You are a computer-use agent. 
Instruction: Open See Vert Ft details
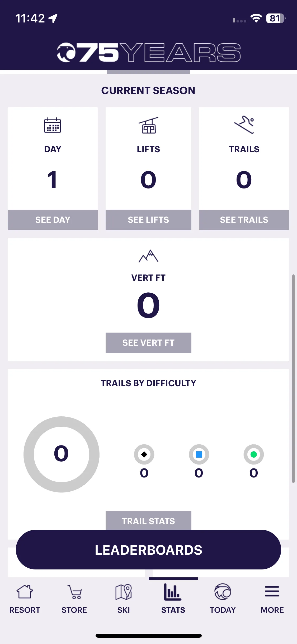148,343
